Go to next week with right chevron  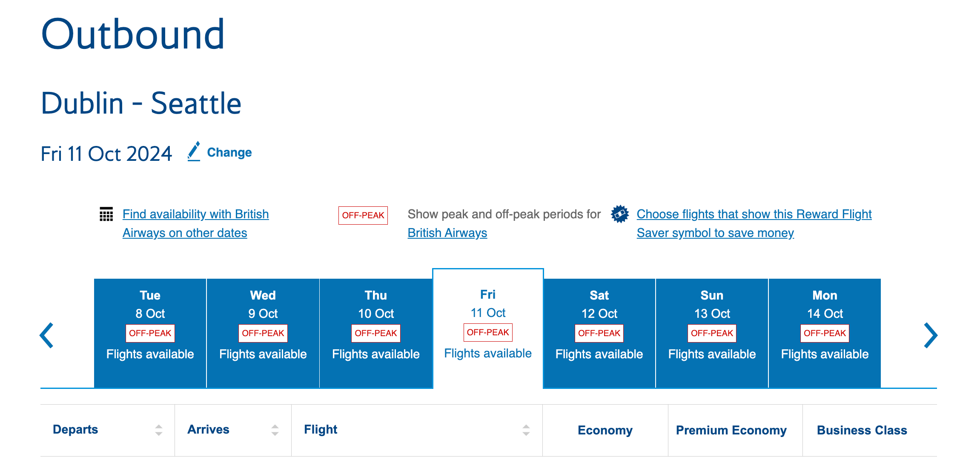coord(930,335)
